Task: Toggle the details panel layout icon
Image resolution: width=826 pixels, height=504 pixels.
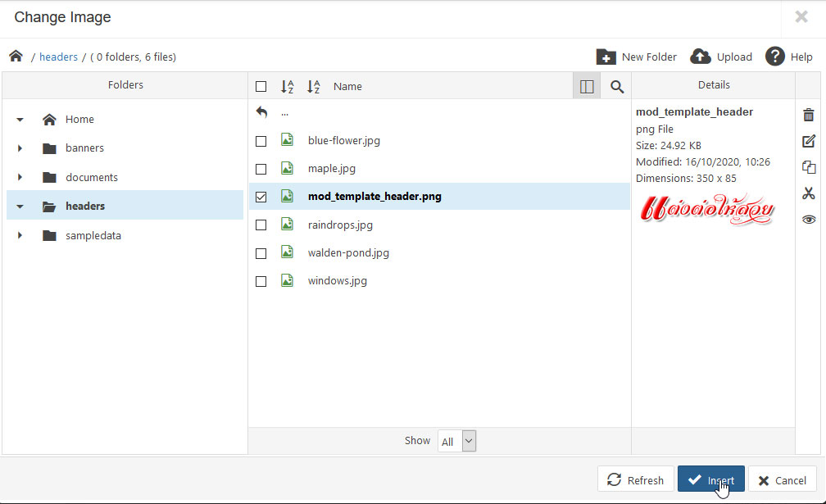Action: (x=587, y=86)
